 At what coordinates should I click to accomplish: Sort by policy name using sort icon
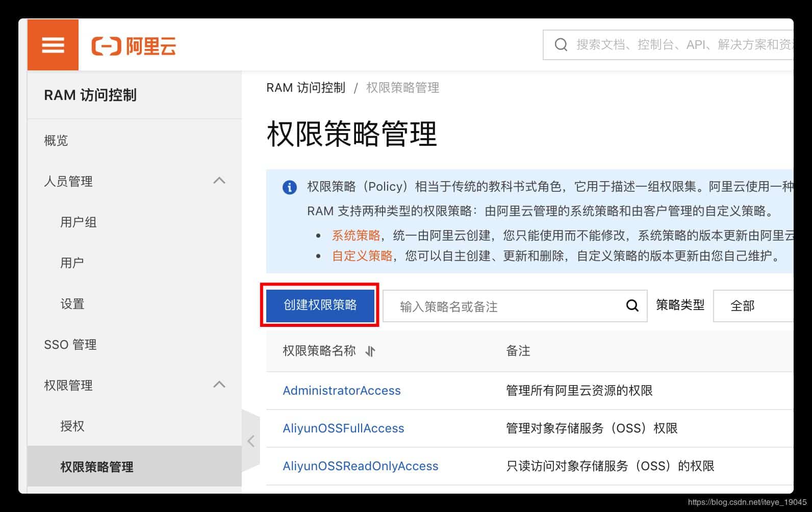coord(370,351)
